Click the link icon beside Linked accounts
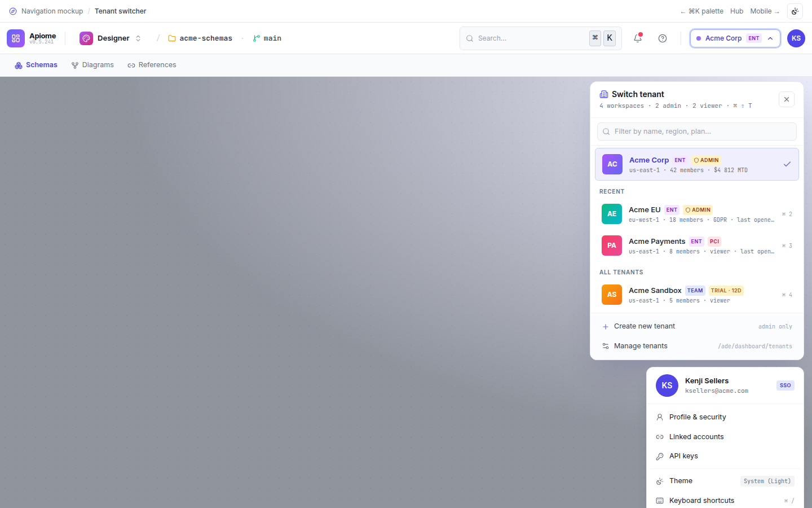The width and height of the screenshot is (812, 508). coord(660,437)
